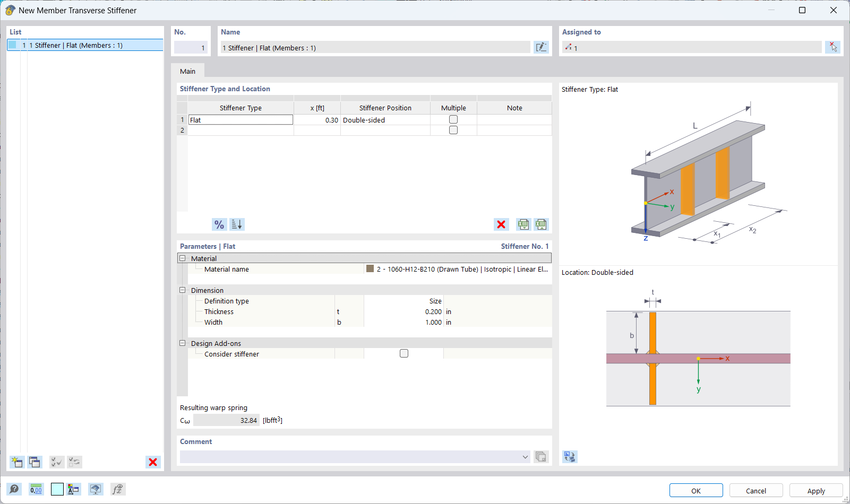Image resolution: width=850 pixels, height=504 pixels.
Task: Click the cyan background color swatch
Action: pyautogui.click(x=57, y=489)
